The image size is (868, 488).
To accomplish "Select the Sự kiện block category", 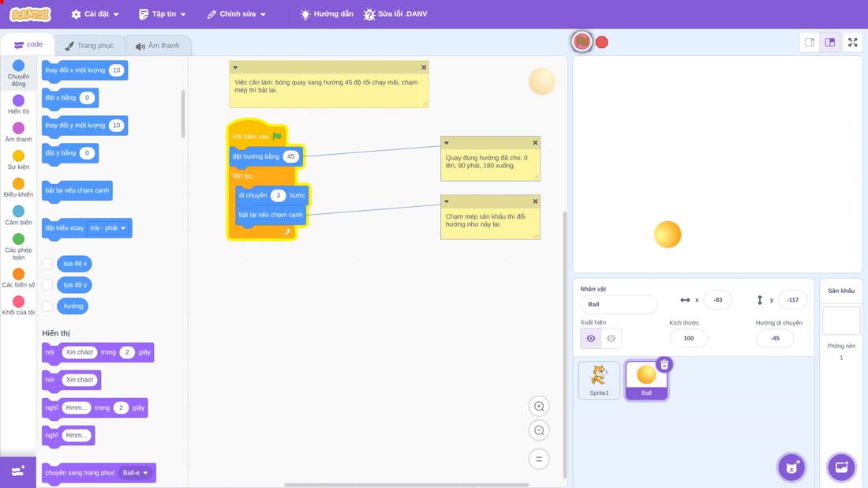I will [18, 160].
